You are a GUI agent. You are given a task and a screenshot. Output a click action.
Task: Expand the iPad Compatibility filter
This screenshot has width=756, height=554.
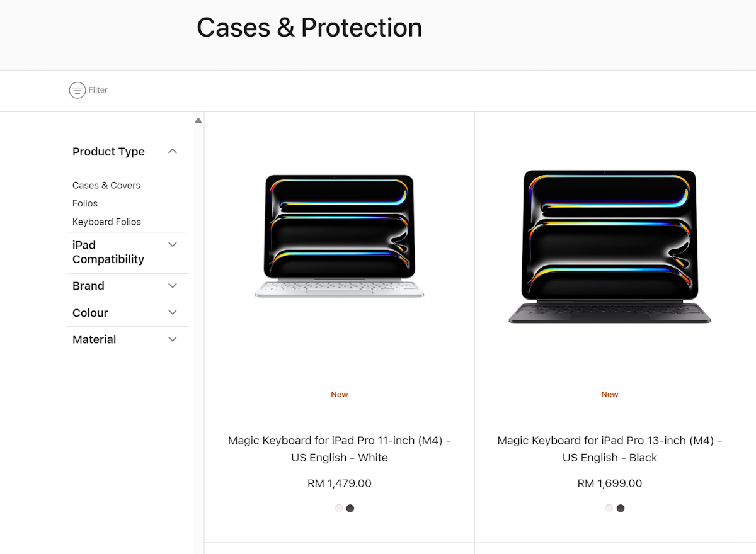pyautogui.click(x=172, y=244)
